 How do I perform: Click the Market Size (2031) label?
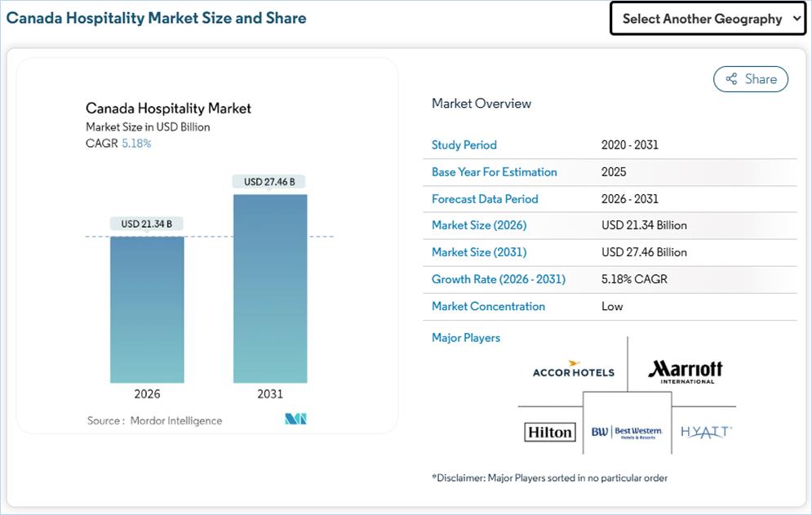478,252
